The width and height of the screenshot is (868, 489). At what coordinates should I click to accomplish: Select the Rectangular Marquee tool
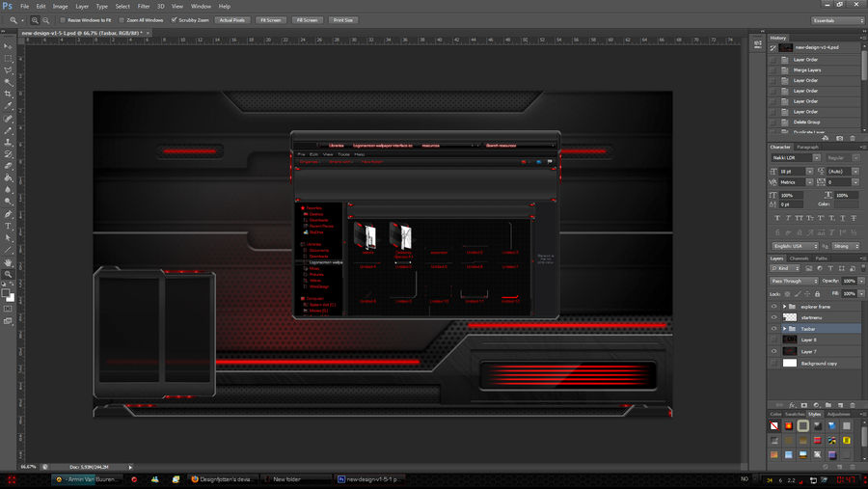[x=8, y=58]
